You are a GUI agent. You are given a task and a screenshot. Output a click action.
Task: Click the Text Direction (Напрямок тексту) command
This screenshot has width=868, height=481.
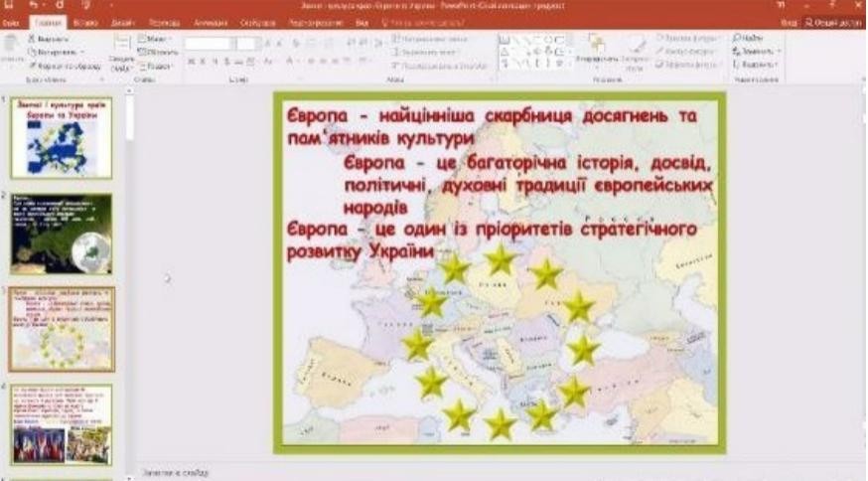pos(430,39)
